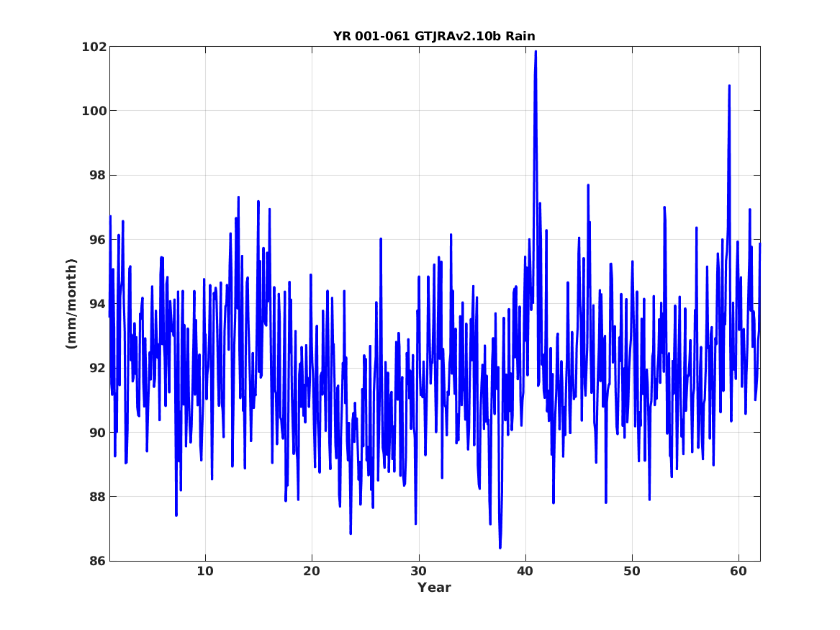Click the second-highest peak near year 59

coord(729,86)
